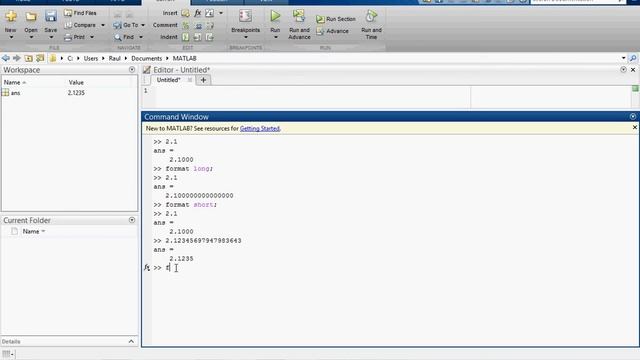This screenshot has width=640, height=360.
Task: Click the Workspace Name column header
Action: (15, 82)
